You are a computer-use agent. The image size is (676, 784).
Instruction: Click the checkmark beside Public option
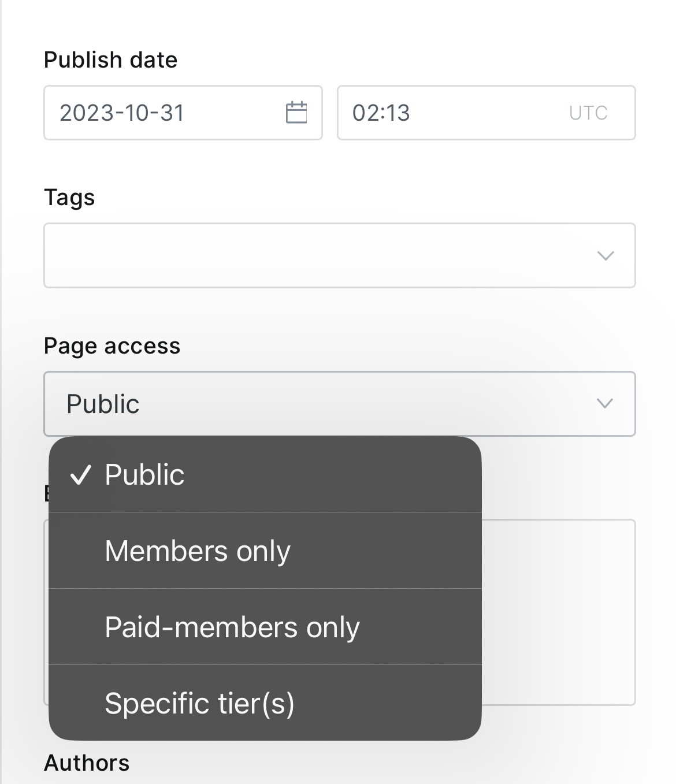pyautogui.click(x=80, y=475)
